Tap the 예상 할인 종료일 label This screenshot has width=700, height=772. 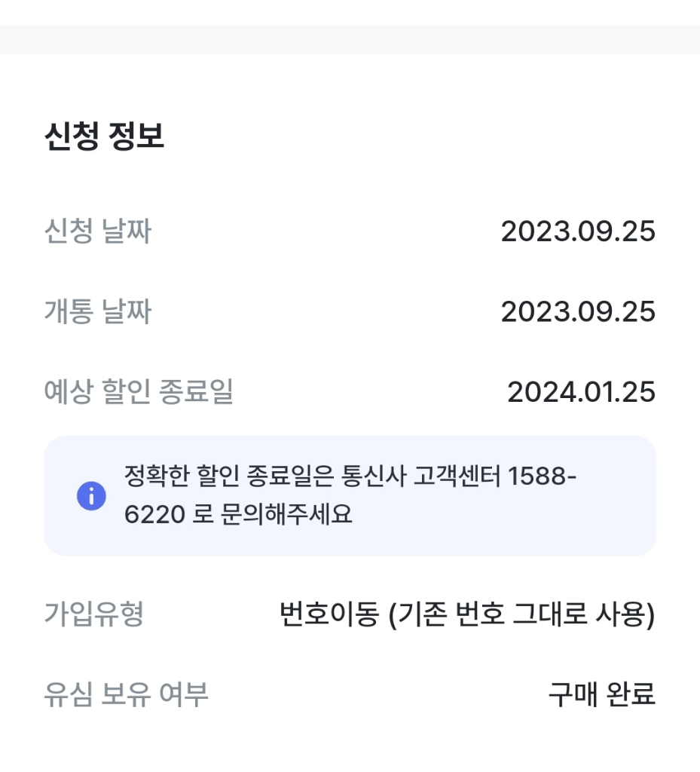[x=139, y=392]
